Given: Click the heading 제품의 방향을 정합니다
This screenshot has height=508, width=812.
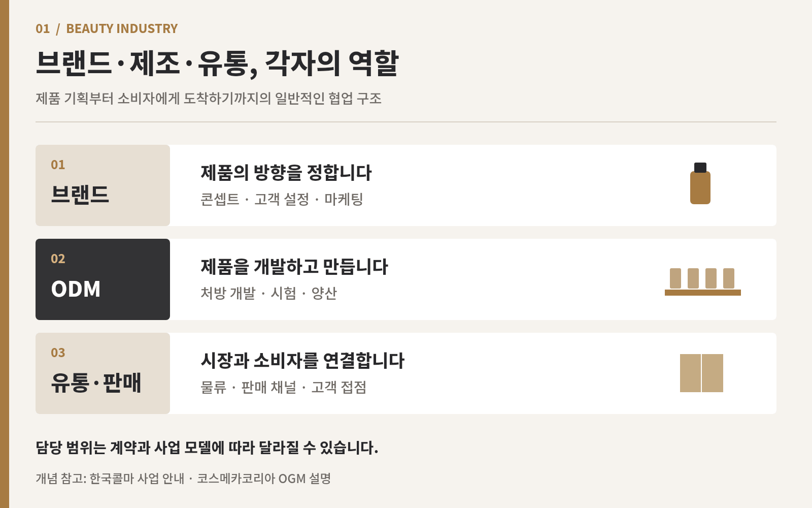Looking at the screenshot, I should click(286, 173).
